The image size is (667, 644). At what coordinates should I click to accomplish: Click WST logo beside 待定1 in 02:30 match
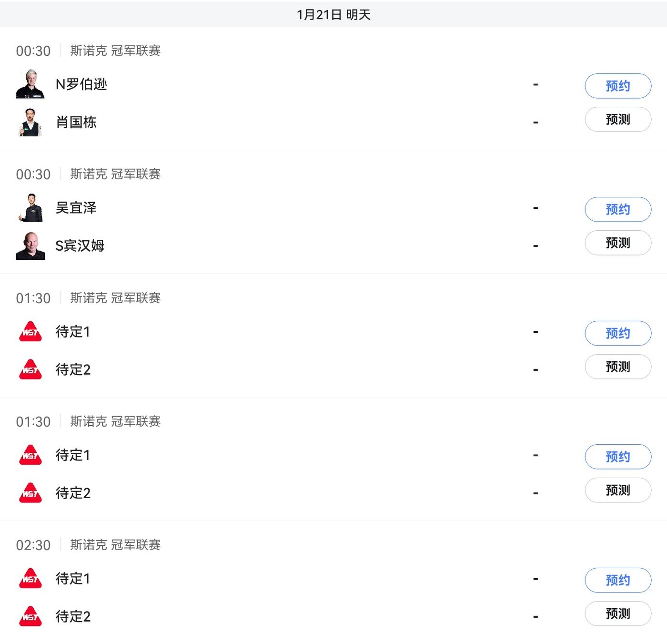pos(30,579)
